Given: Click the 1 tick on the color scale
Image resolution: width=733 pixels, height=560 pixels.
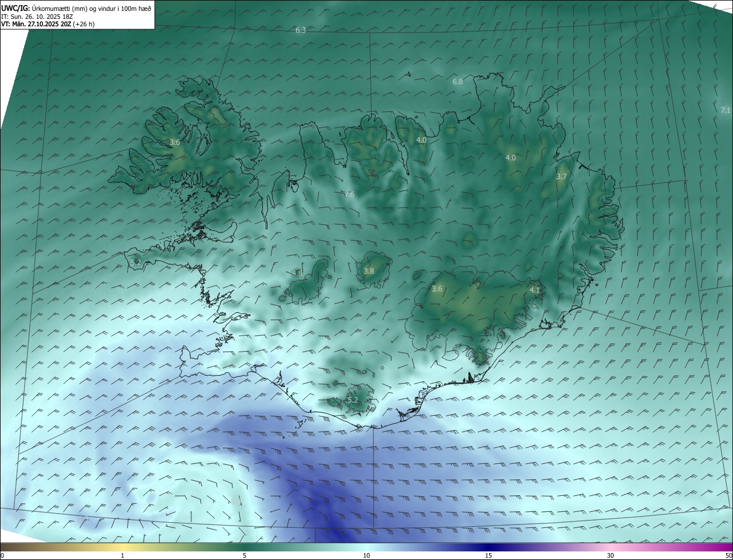Looking at the screenshot, I should (x=123, y=555).
